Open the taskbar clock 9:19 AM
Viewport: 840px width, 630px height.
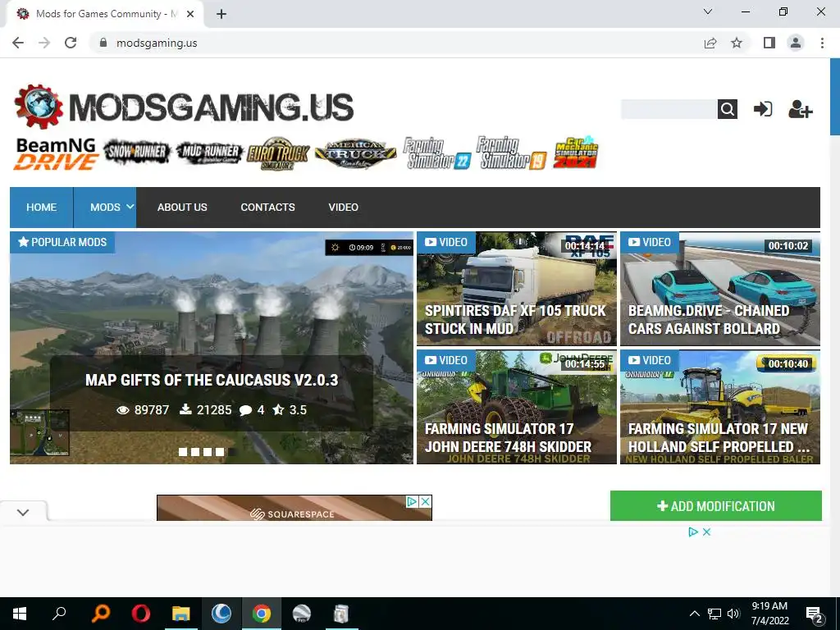tap(769, 614)
